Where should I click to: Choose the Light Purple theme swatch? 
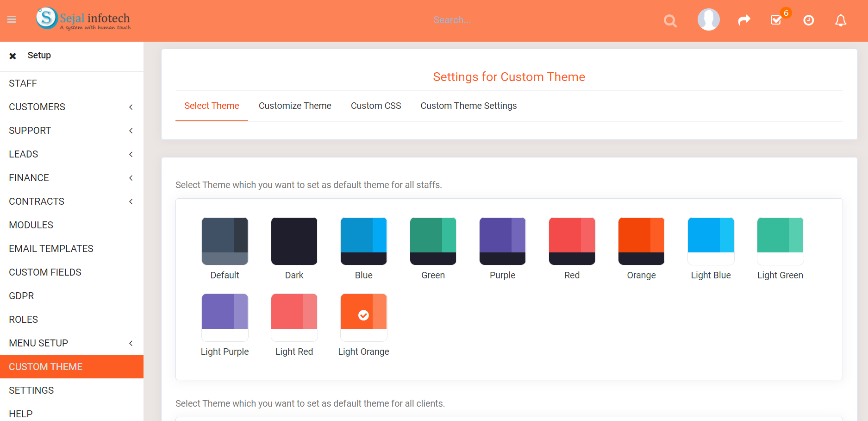coord(225,318)
